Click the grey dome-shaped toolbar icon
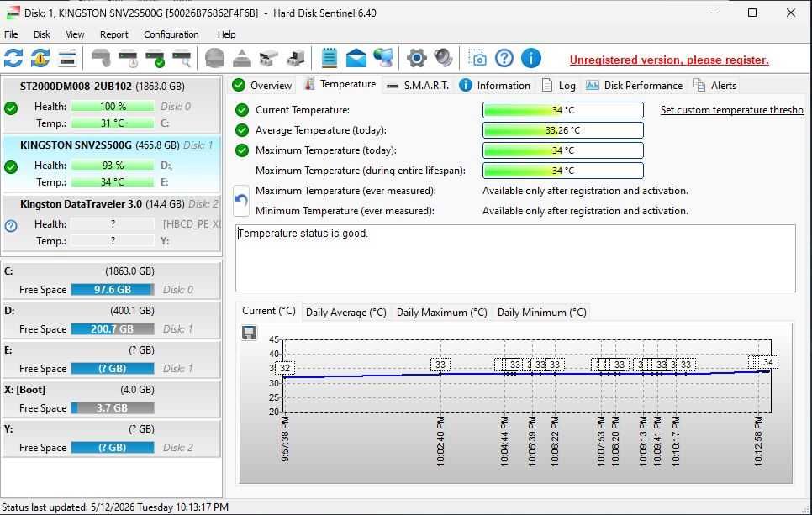The image size is (812, 515). [x=214, y=58]
